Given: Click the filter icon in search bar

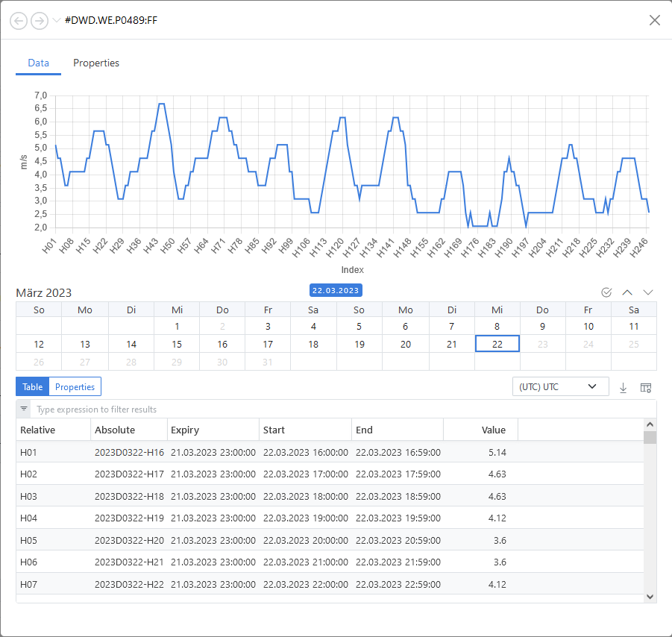Looking at the screenshot, I should click(24, 409).
